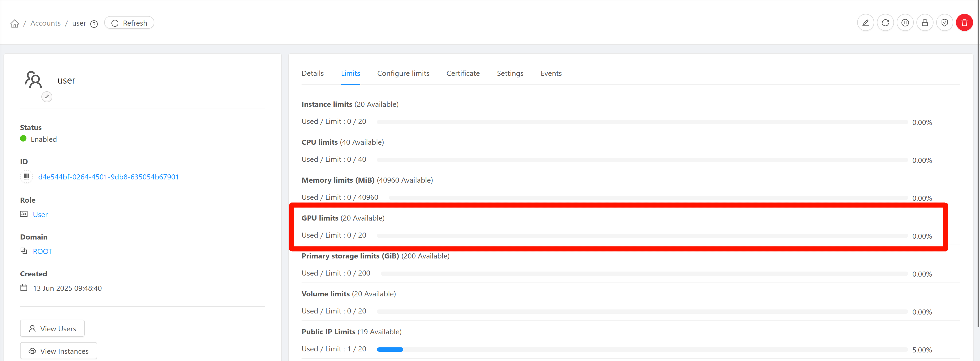
Task: Click the Public IP Limits blue progress bar
Action: coord(390,350)
